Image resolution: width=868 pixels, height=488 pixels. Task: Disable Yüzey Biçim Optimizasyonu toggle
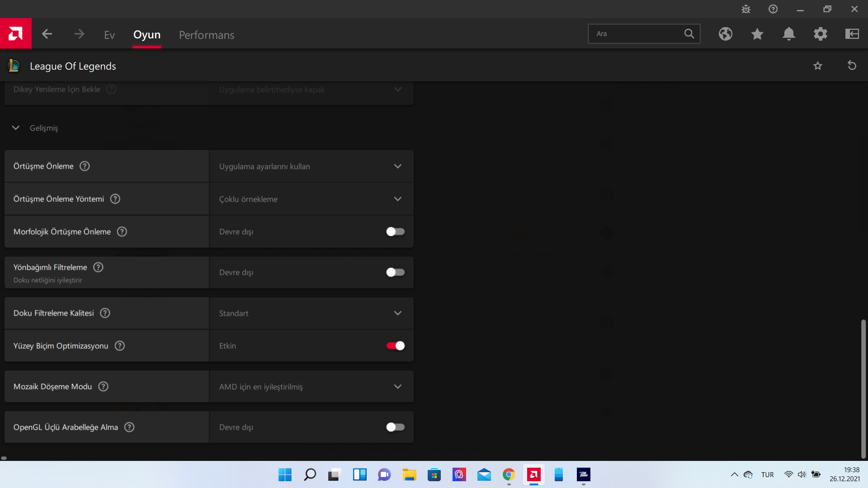click(395, 346)
